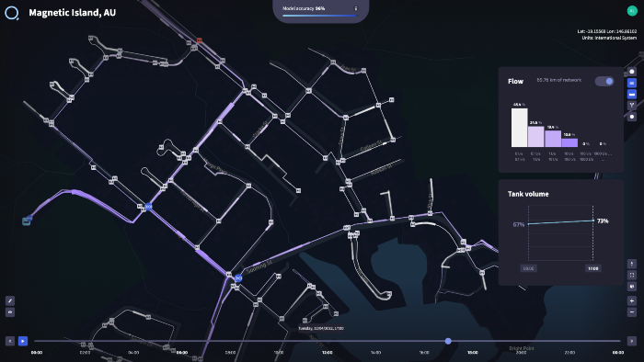The image size is (644, 362).
Task: Toggle the eye visibility icon at bottom left
Action: [x=10, y=312]
